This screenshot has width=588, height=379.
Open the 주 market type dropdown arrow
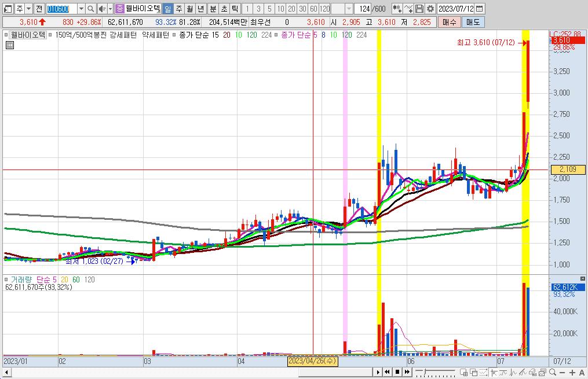click(28, 9)
